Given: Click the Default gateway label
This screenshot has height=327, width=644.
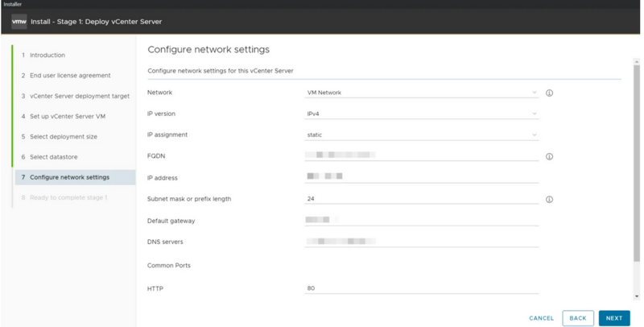Looking at the screenshot, I should click(x=171, y=221).
